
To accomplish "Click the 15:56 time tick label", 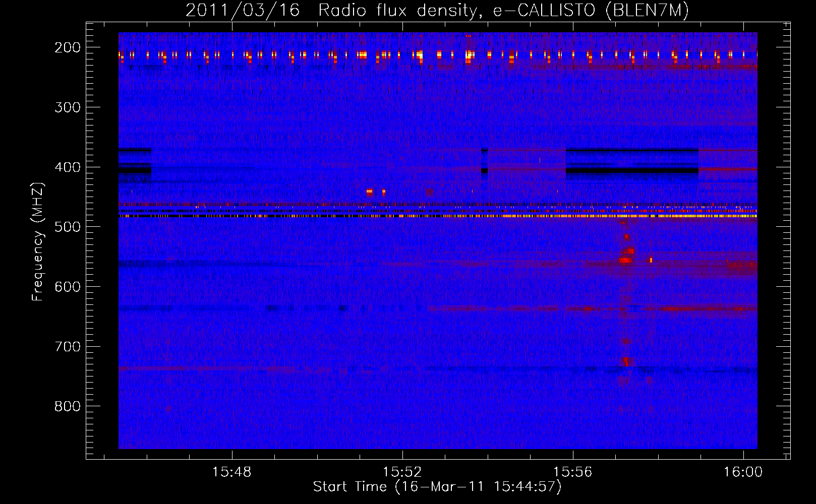I will (572, 472).
